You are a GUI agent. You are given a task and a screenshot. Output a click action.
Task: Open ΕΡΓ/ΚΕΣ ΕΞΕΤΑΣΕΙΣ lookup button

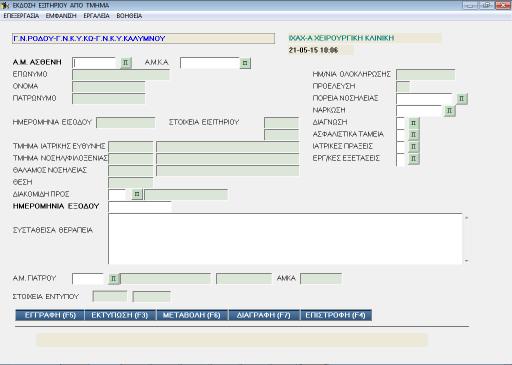pos(413,159)
